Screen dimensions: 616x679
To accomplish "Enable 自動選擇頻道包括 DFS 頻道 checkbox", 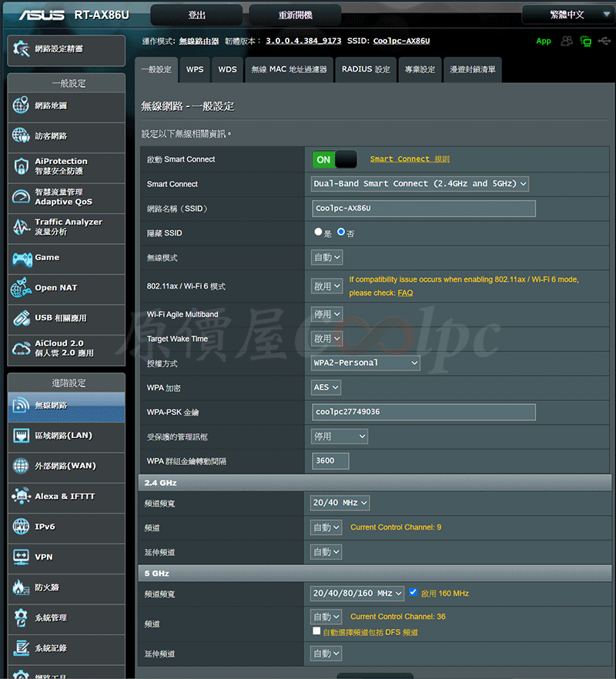I will (316, 631).
